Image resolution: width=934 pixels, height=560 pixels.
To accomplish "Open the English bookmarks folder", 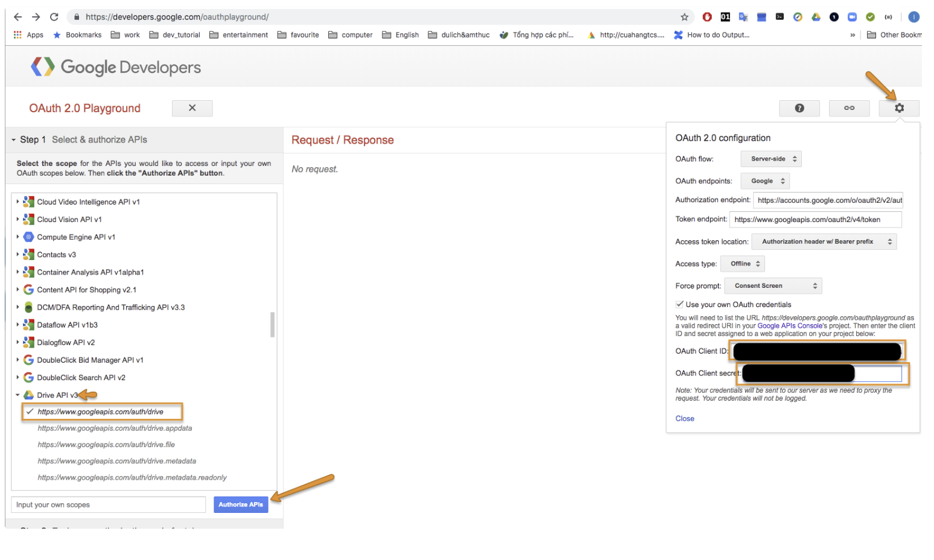I will (x=401, y=35).
